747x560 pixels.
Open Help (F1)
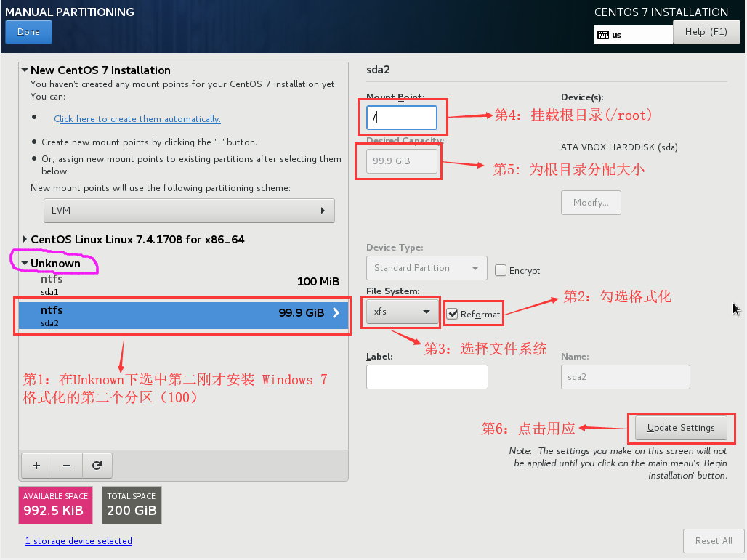(x=706, y=32)
